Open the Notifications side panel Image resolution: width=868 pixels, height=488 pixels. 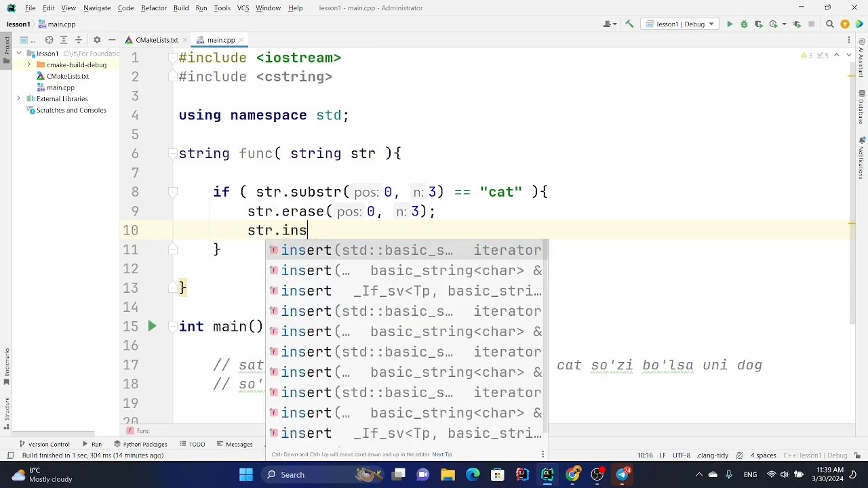[862, 157]
